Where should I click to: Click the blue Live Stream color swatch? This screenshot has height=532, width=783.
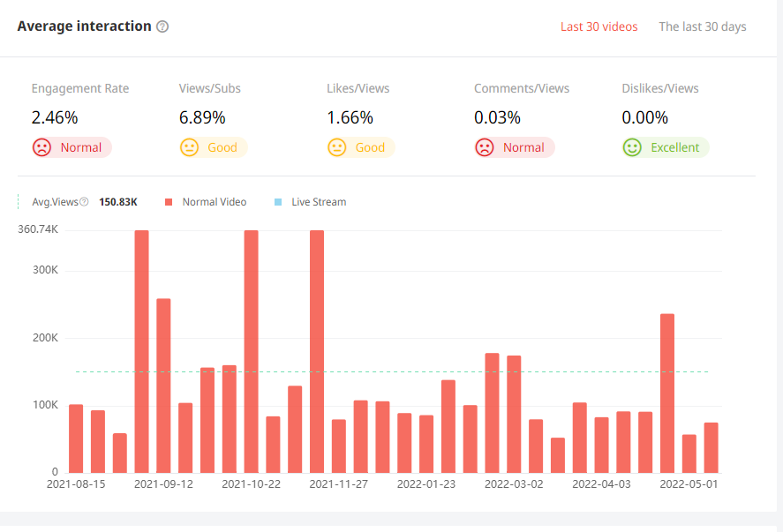click(278, 202)
